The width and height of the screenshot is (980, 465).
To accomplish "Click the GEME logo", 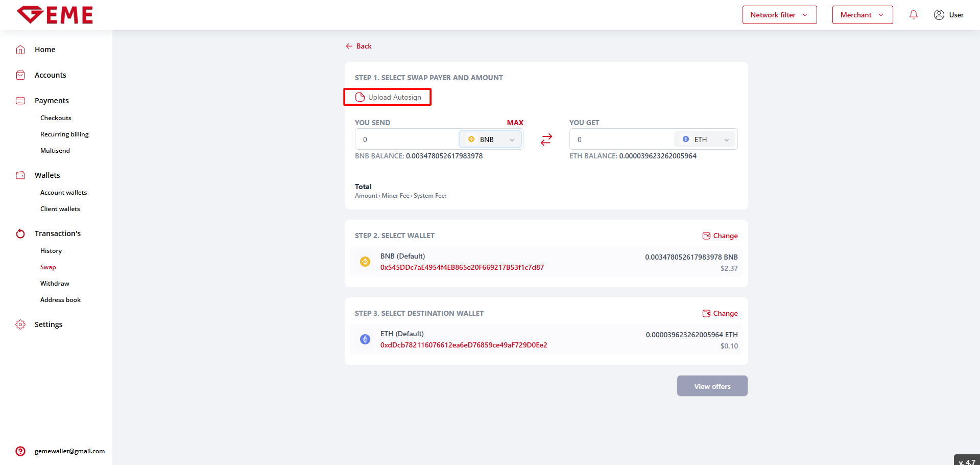I will coord(55,15).
